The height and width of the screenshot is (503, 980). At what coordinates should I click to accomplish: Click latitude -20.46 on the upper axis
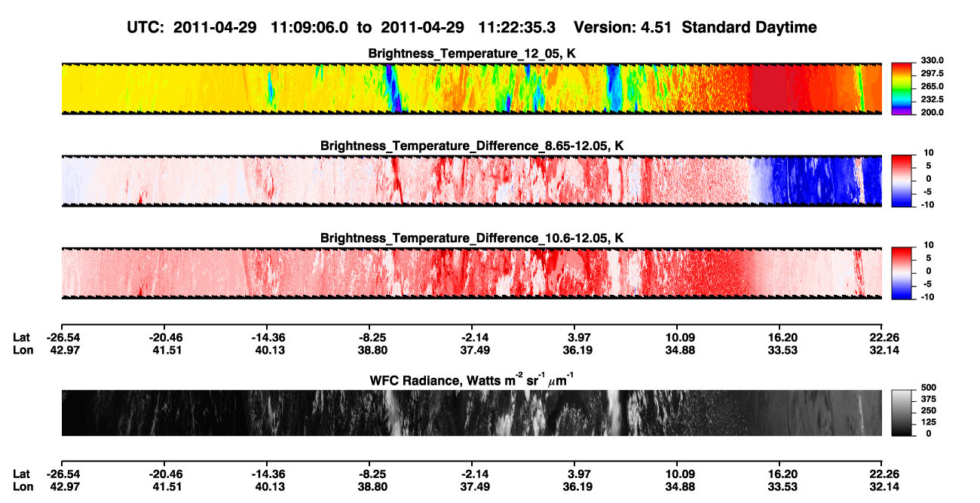[x=166, y=337]
